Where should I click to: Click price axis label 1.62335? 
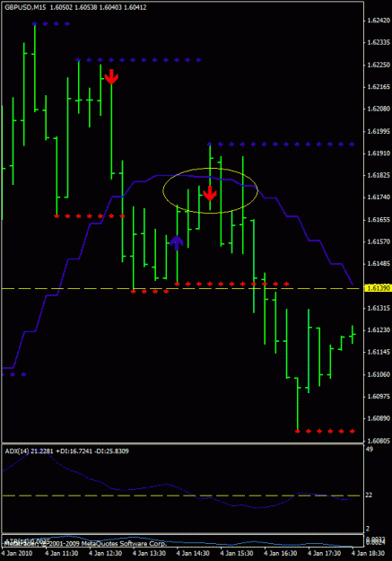tap(379, 42)
